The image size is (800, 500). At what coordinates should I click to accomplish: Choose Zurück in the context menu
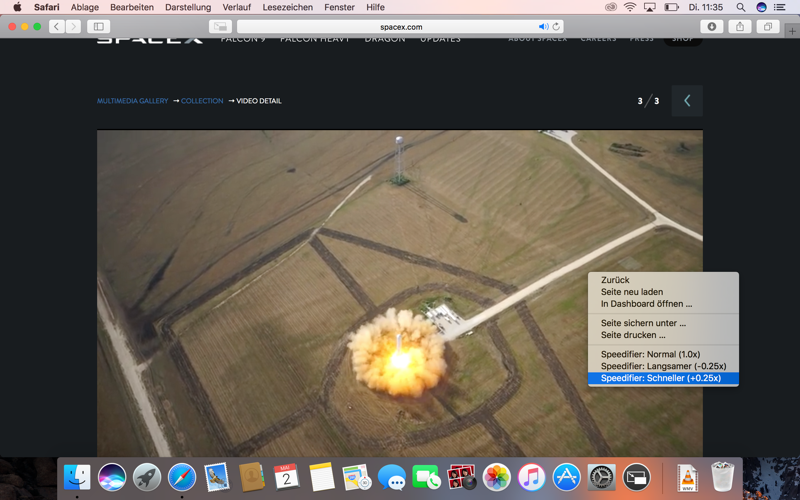[663, 280]
